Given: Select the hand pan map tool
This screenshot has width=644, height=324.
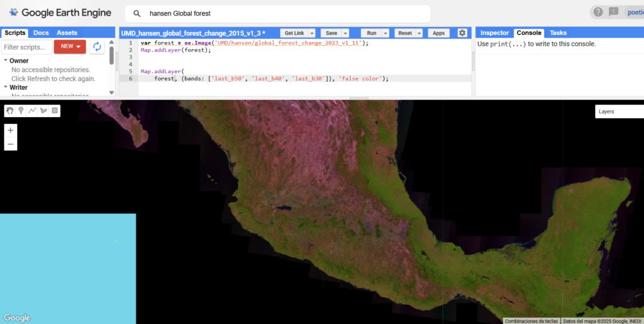Looking at the screenshot, I should (9, 111).
